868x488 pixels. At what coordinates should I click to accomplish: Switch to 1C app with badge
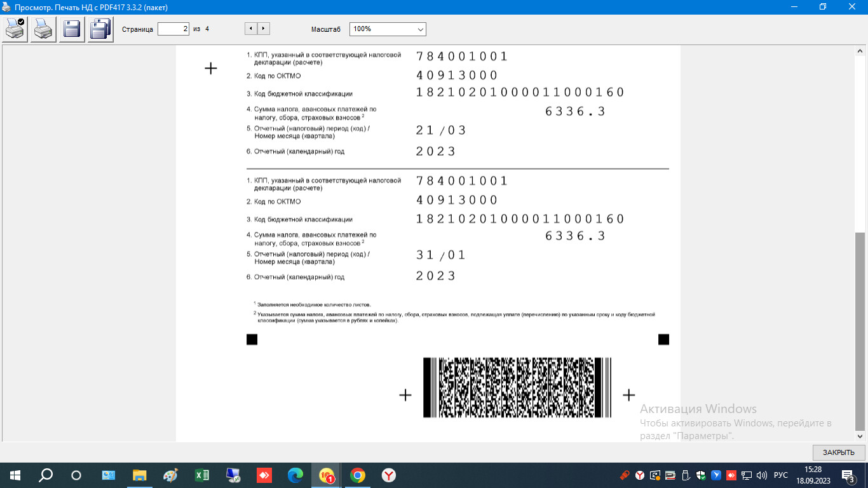point(327,475)
